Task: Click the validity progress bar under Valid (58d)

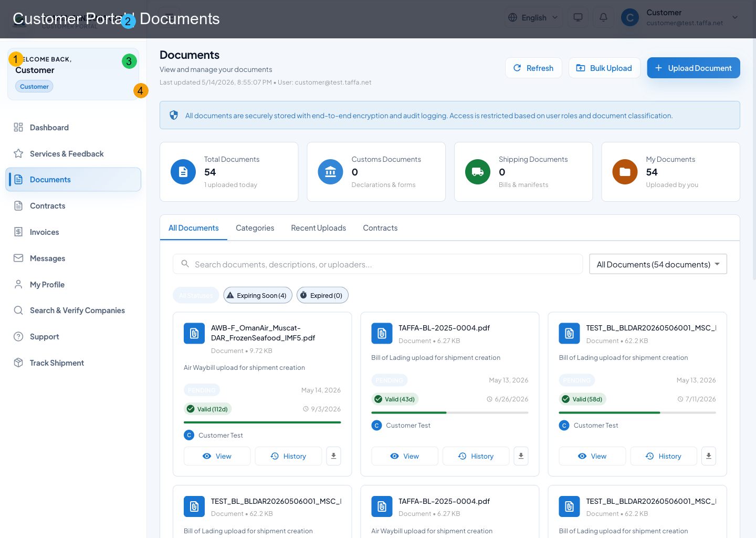Action: (x=637, y=412)
